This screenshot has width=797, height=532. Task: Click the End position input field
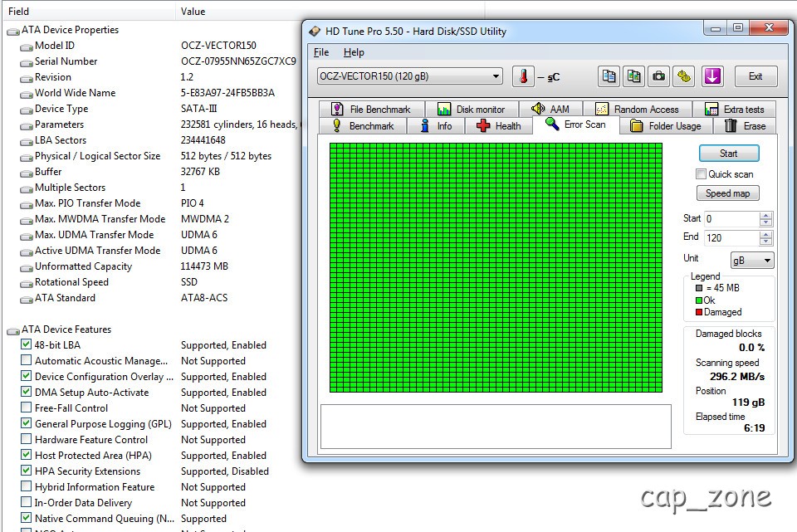tap(732, 238)
